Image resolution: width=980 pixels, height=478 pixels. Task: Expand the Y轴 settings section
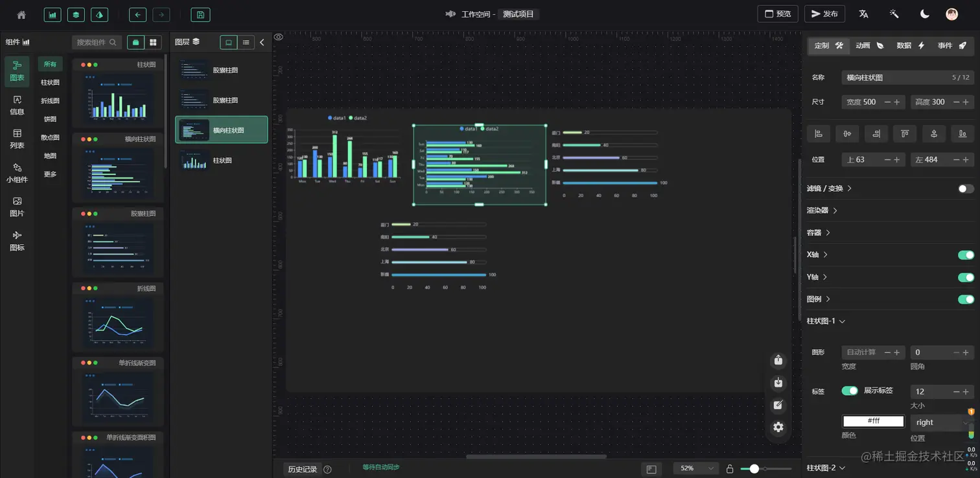[817, 277]
